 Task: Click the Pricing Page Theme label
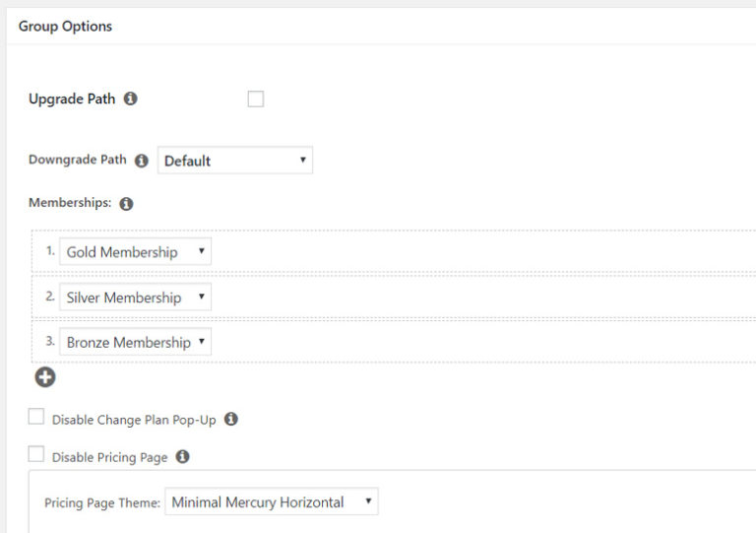pos(101,503)
